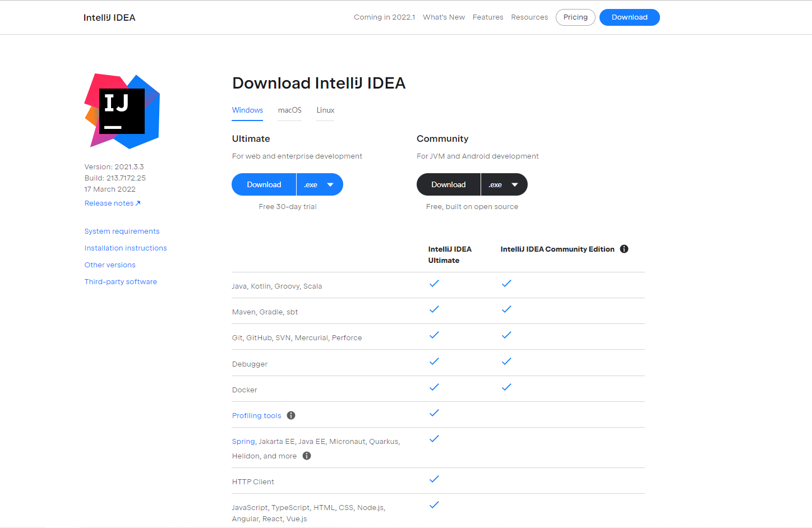This screenshot has height=528, width=812.
Task: Download IntelliJ IDEA Community
Action: click(x=448, y=184)
